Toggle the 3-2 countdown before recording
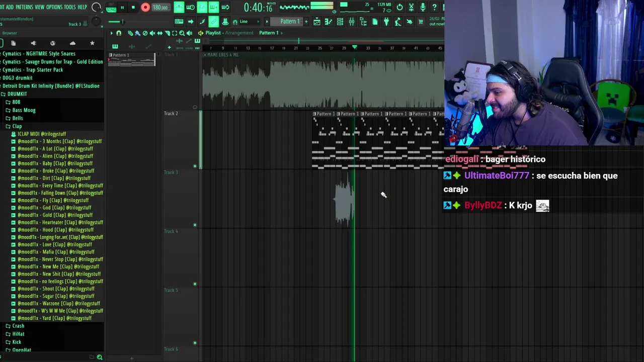This screenshot has height=362, width=644. [202, 7]
